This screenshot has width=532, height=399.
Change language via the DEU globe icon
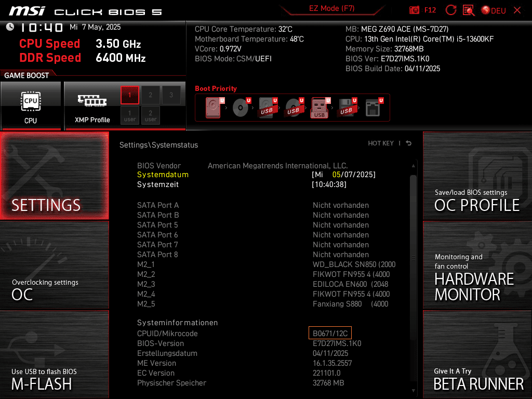(x=494, y=10)
